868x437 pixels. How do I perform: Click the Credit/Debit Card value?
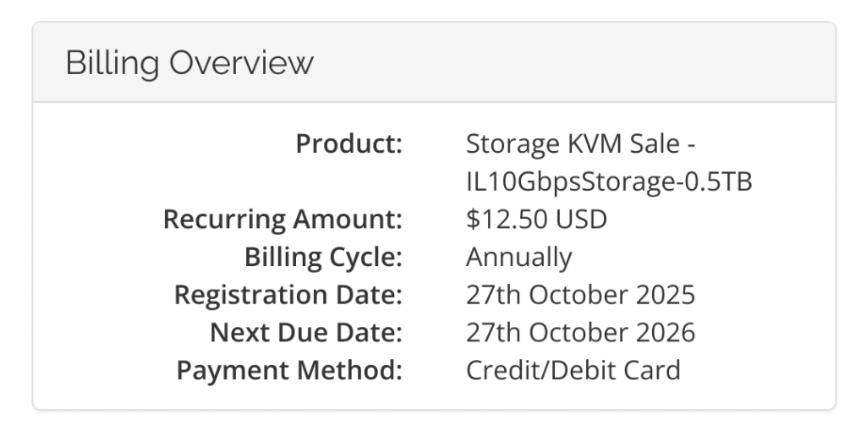(573, 370)
